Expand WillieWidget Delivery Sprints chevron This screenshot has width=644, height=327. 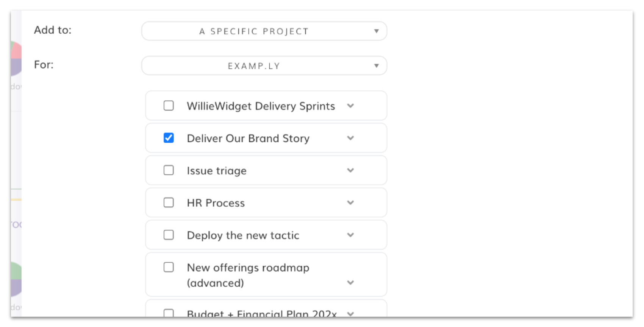point(350,106)
